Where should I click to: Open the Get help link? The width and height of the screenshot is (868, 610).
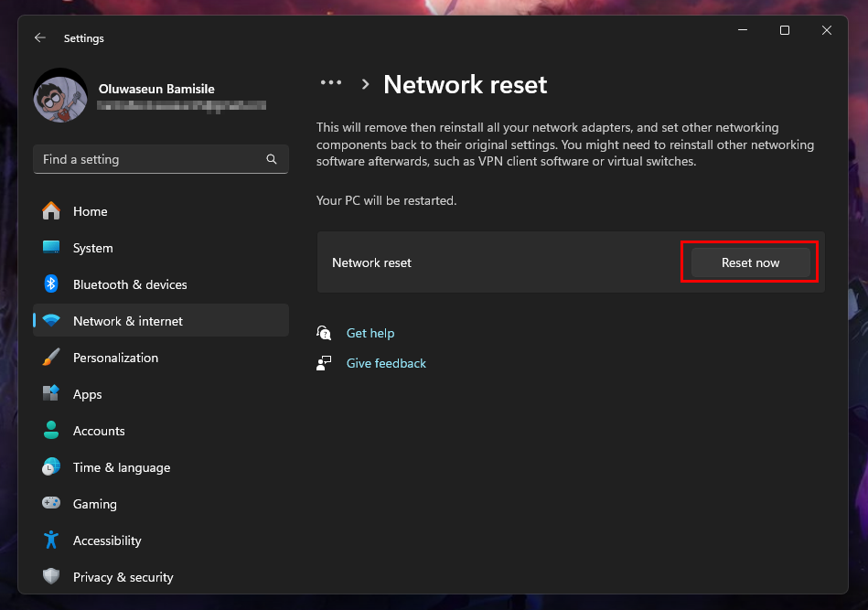point(370,334)
